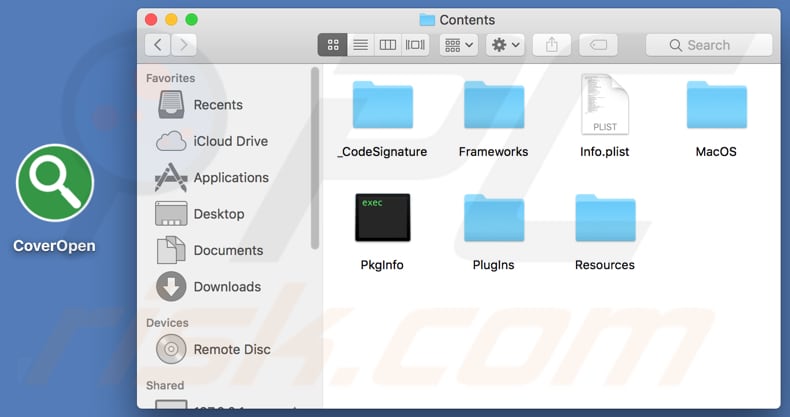Click the PlugIns name label

[x=493, y=265]
